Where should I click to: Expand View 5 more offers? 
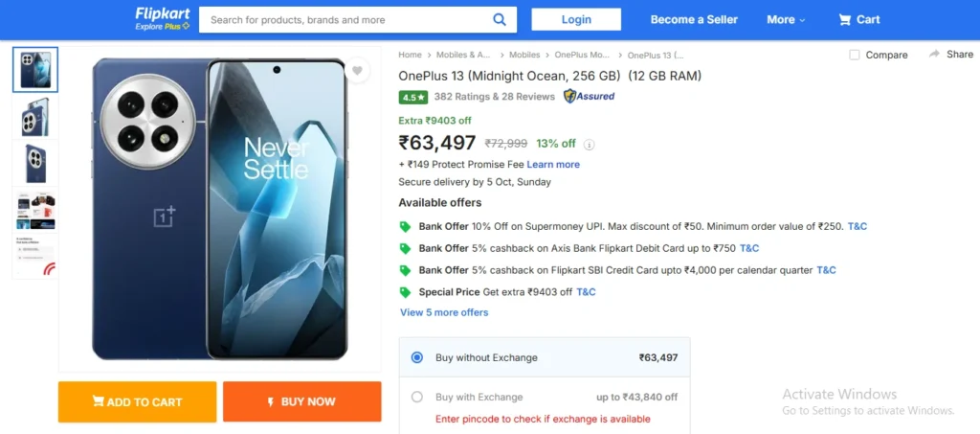[x=444, y=312]
